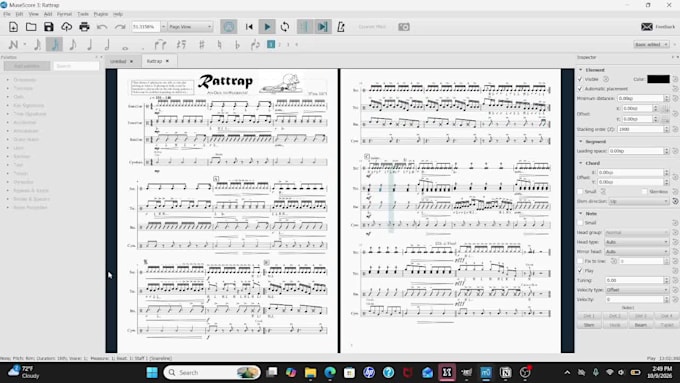Toggle pan score during playback

323,27
